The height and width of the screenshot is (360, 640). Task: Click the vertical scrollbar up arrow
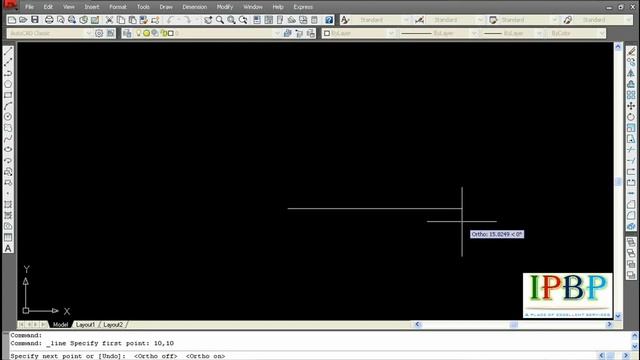[618, 47]
